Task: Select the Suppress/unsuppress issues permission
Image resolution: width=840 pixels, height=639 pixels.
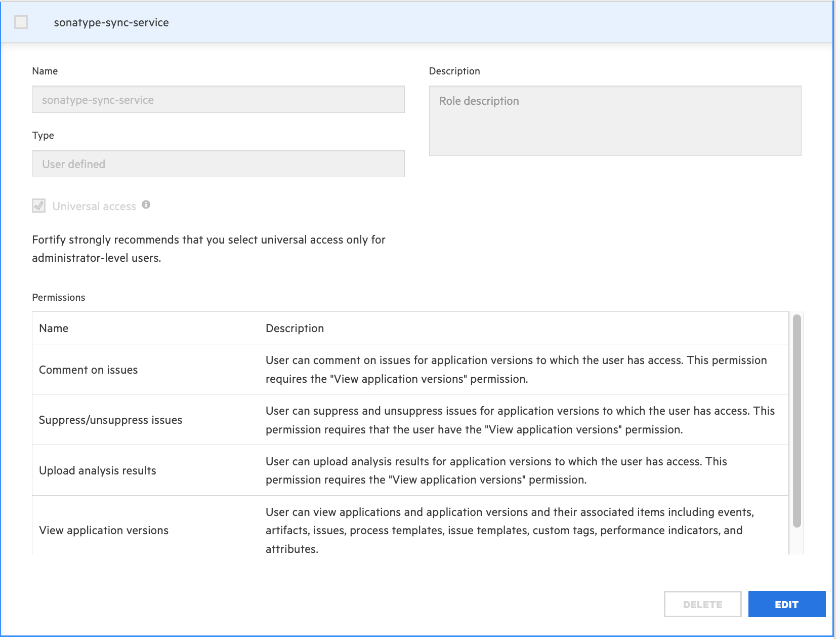Action: pos(110,420)
